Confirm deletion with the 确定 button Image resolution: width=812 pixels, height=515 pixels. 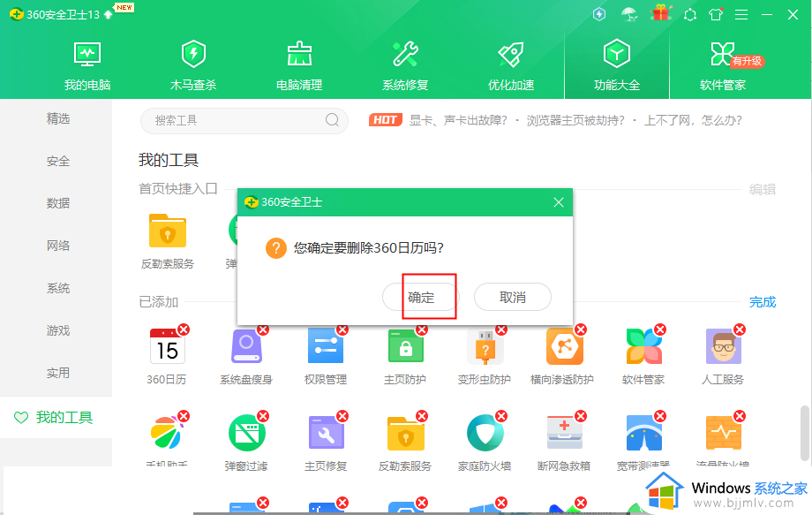(x=420, y=297)
